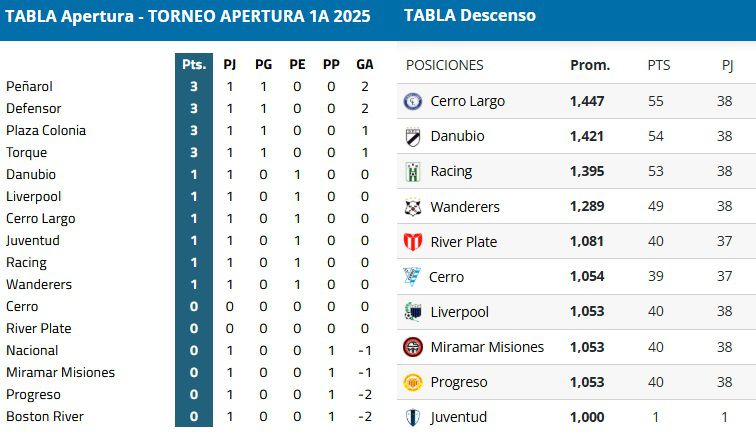Click Nacional in the Apertura standings
Screen dimensions: 756x433
tap(32, 350)
